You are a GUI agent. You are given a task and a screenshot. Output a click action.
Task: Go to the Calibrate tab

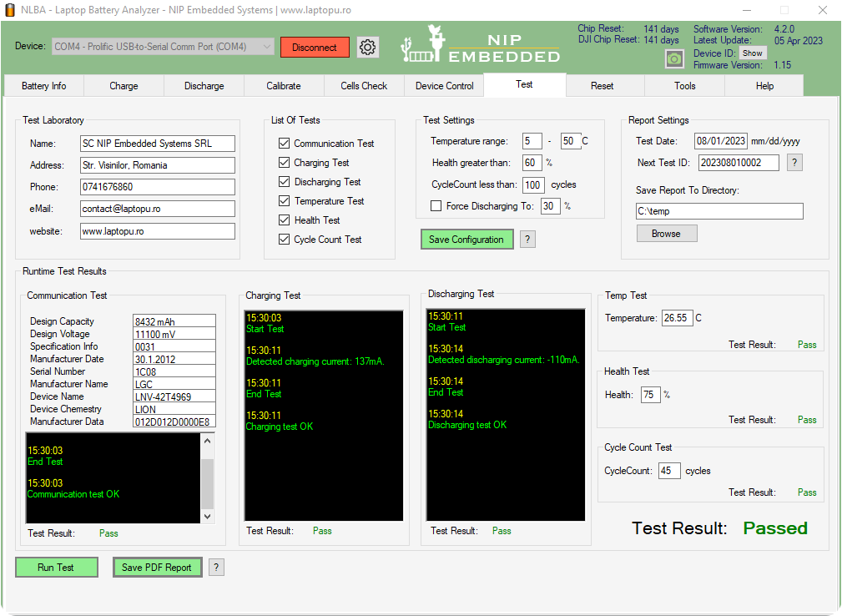(284, 86)
